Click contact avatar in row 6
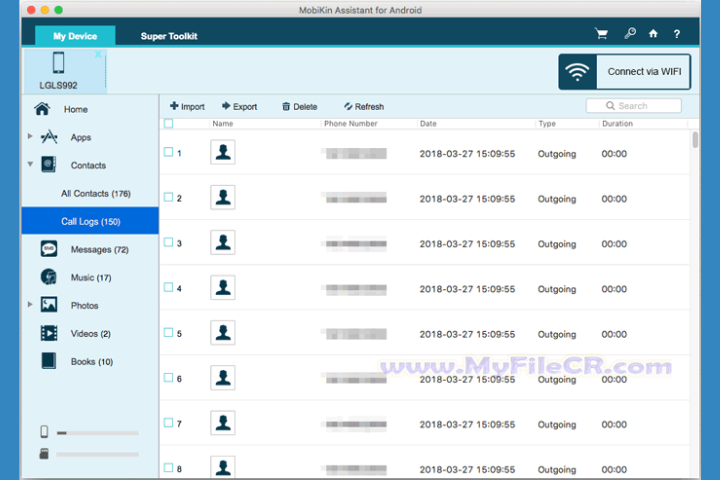Screen dimensions: 720x480 223,378
